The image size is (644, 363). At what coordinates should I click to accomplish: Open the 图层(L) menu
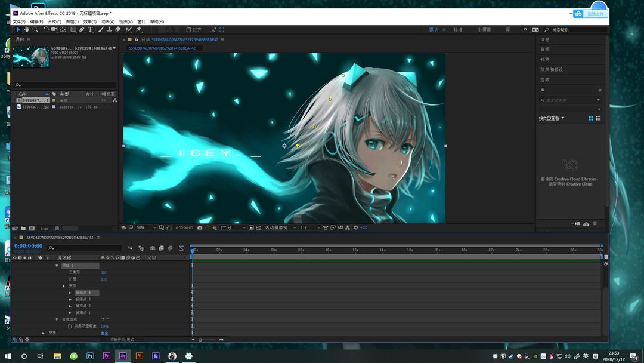(72, 21)
